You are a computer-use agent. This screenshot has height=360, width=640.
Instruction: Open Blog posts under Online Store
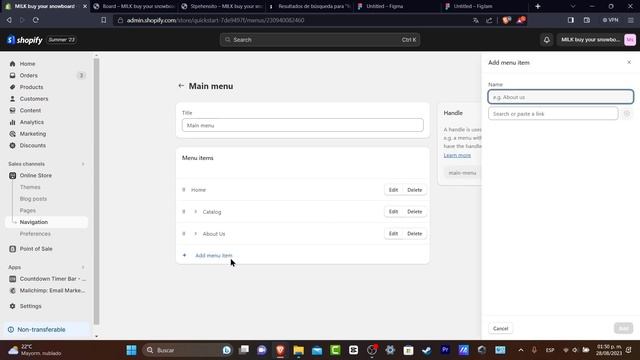click(33, 199)
